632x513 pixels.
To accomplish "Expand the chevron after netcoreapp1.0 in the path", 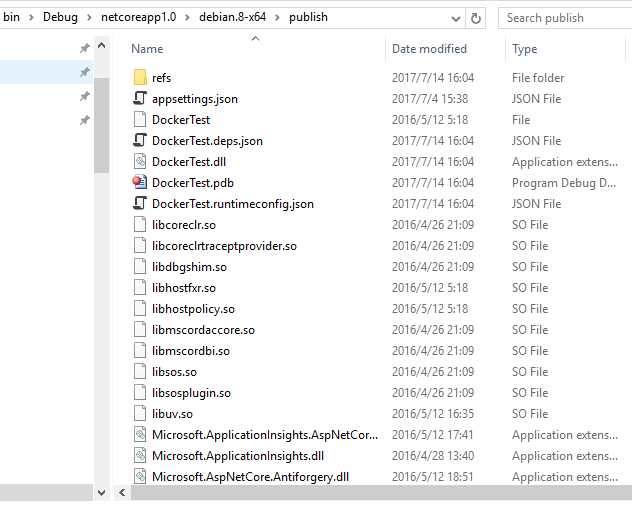I will click(x=187, y=18).
